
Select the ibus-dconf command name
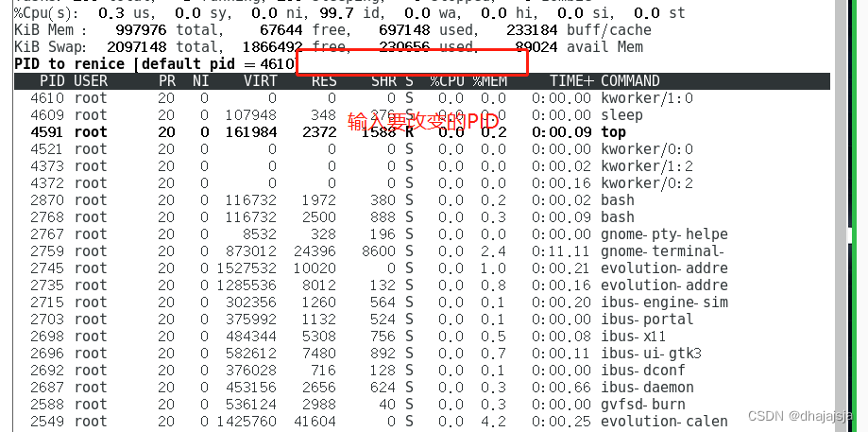pos(642,370)
